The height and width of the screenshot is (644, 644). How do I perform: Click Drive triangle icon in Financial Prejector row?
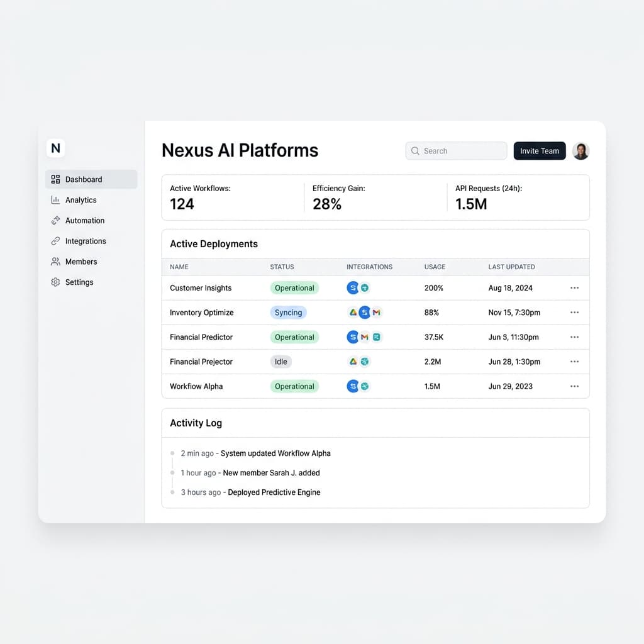[x=353, y=362]
